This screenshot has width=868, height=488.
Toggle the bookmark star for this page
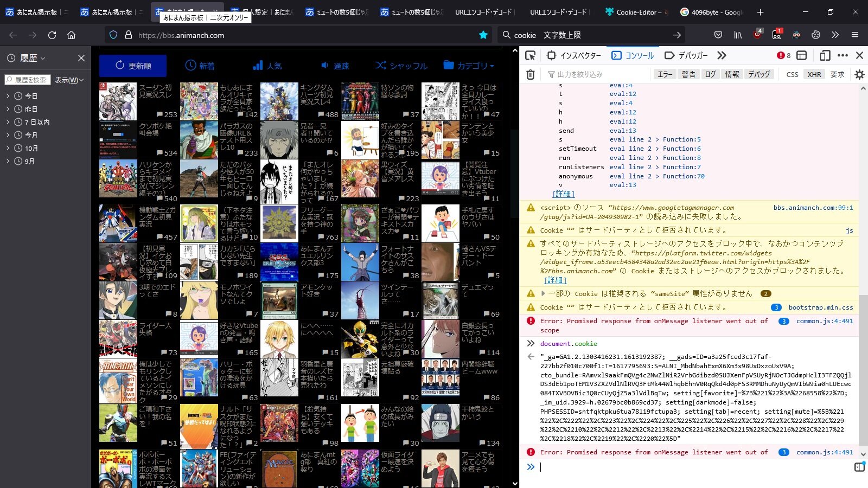pyautogui.click(x=483, y=35)
